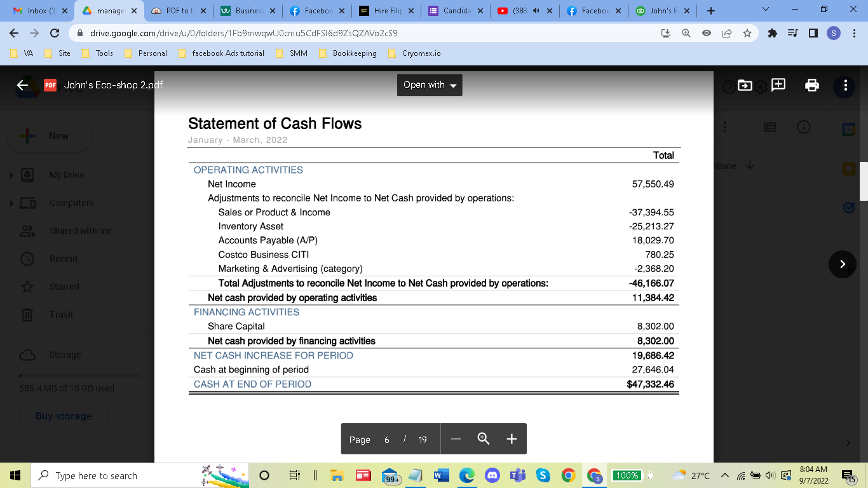Launch Discord from the taskbar
The height and width of the screenshot is (488, 868).
click(x=492, y=475)
